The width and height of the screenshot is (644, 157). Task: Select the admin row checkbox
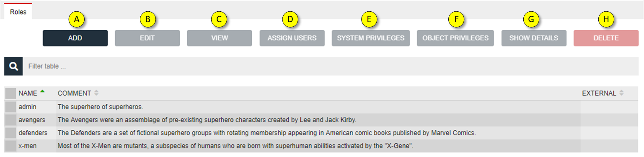tap(11, 107)
